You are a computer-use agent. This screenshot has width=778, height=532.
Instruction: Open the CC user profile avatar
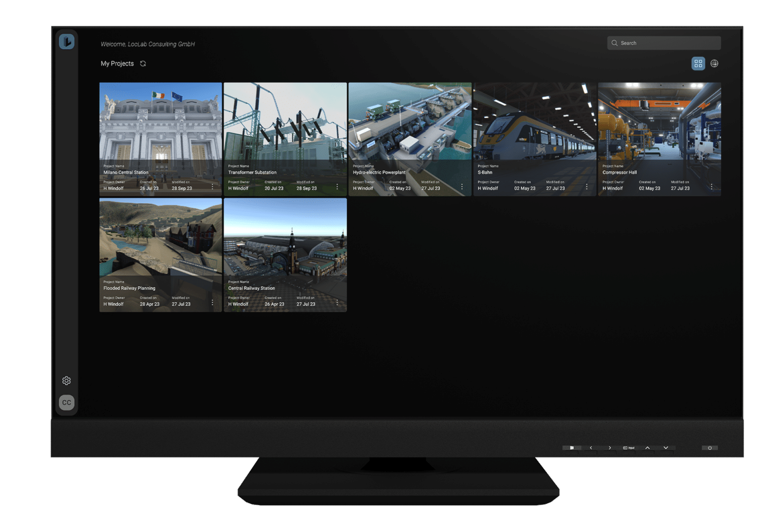click(66, 402)
